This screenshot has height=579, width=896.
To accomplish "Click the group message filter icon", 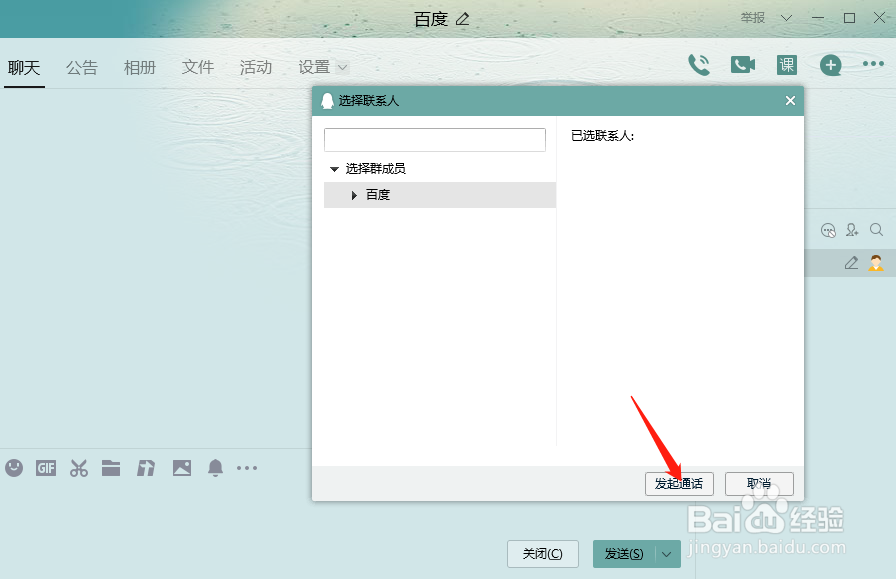I will (828, 230).
